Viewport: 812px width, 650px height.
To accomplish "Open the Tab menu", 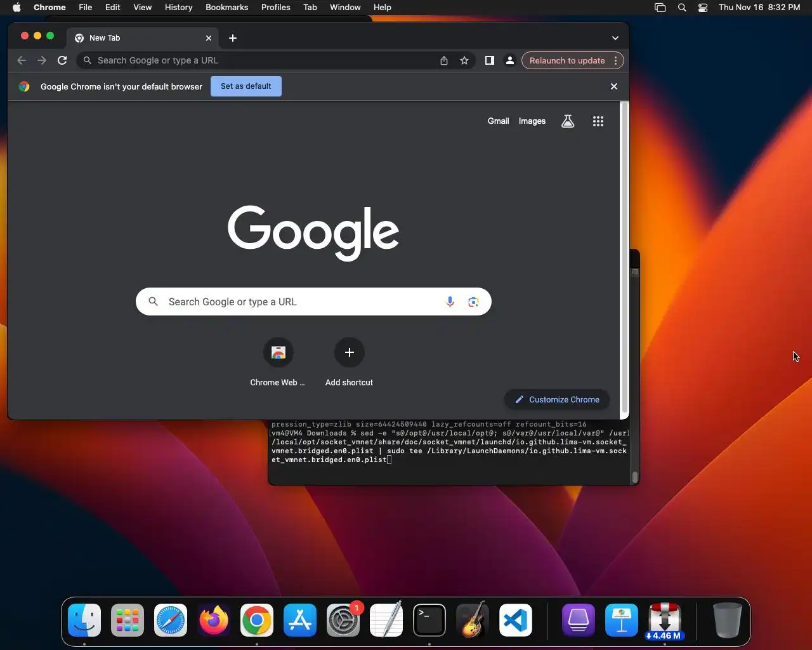I will click(x=310, y=7).
